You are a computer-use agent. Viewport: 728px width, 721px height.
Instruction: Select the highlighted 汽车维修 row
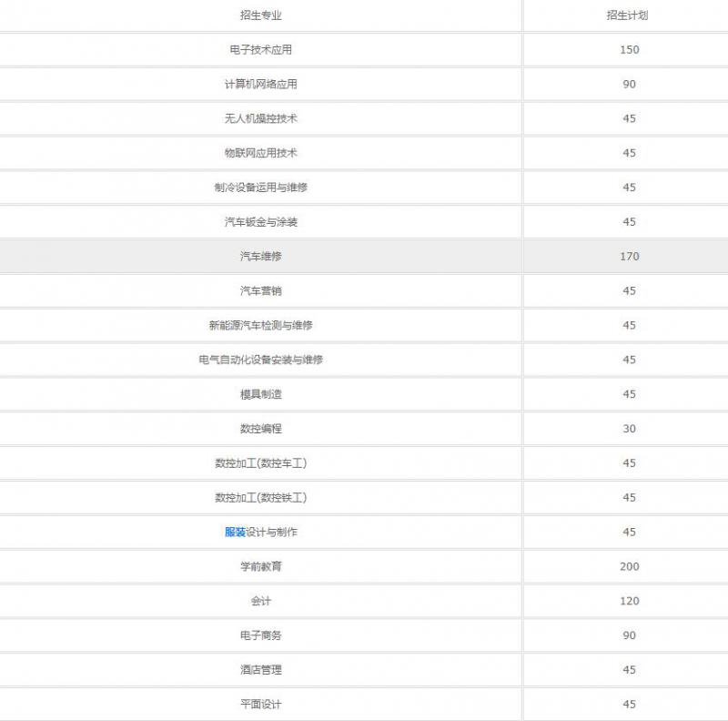(x=261, y=256)
